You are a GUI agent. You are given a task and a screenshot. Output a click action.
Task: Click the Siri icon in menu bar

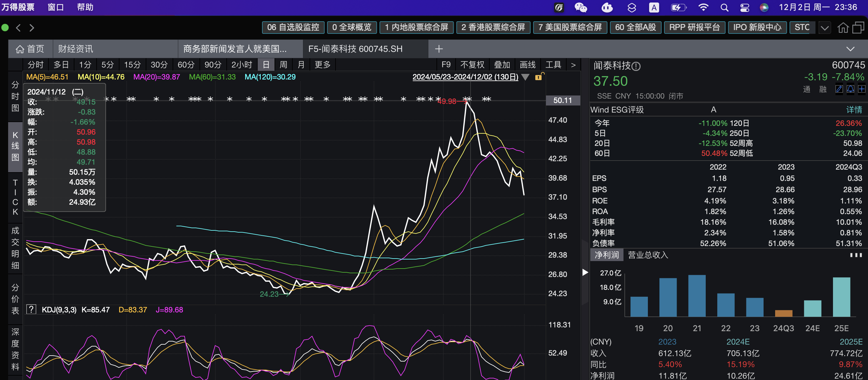pos(764,8)
